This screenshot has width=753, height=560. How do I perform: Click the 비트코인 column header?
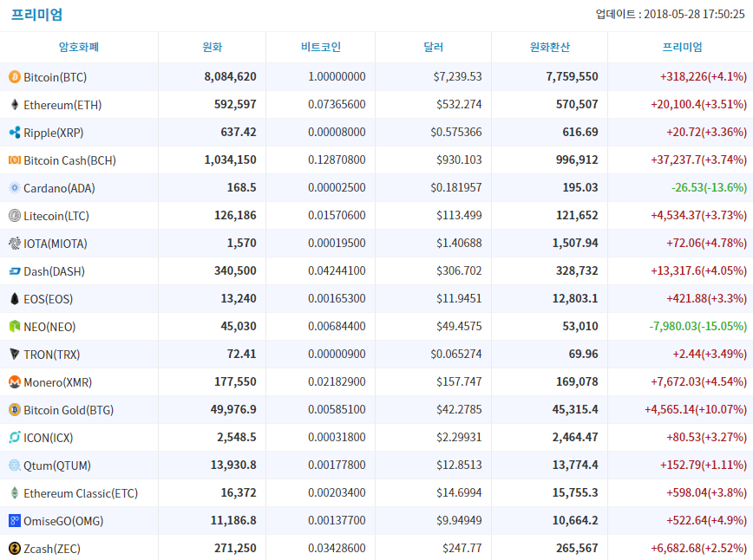321,47
